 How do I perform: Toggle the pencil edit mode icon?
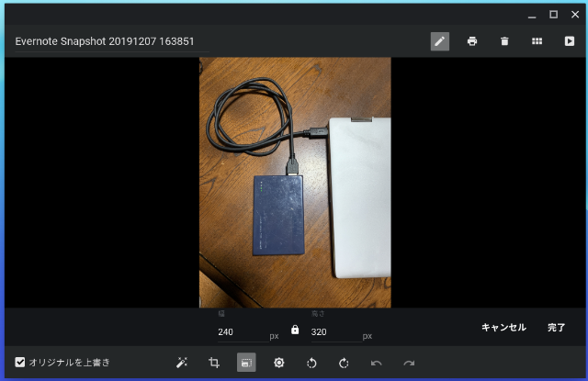tap(440, 41)
